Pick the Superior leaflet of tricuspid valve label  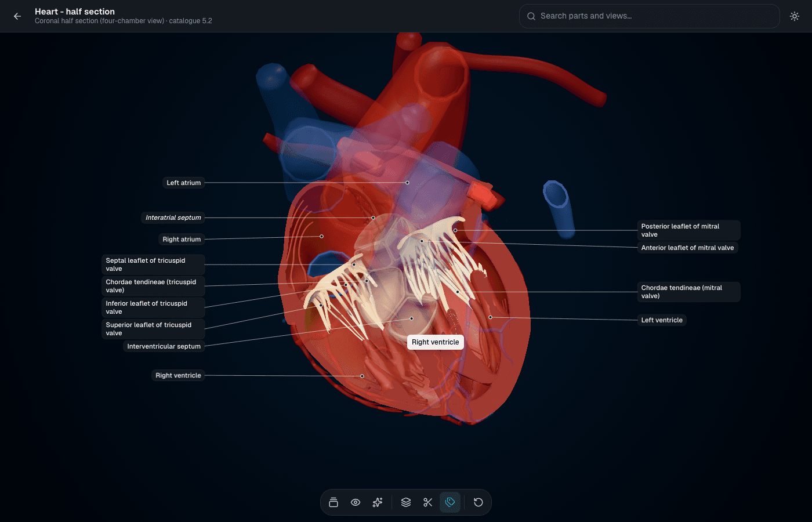point(153,329)
